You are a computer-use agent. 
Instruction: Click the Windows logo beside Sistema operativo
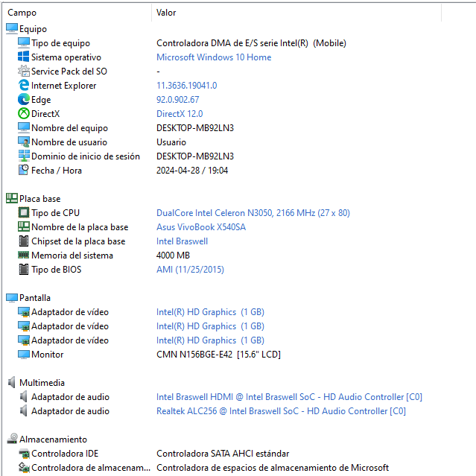point(24,57)
